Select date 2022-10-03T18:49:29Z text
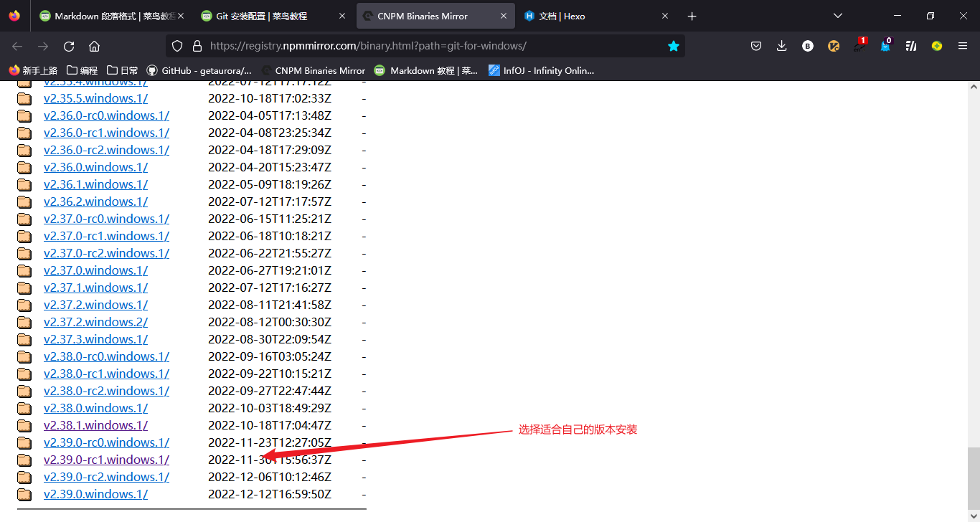980x522 pixels. (x=270, y=408)
